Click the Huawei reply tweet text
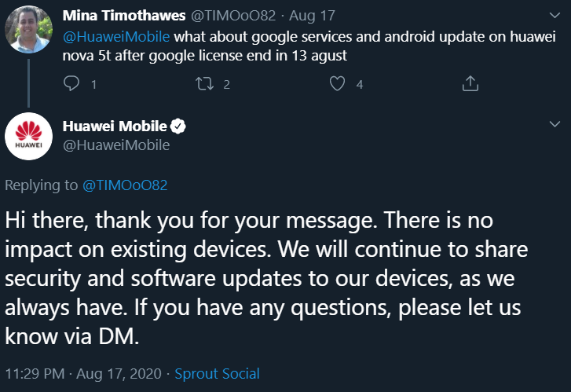 [x=266, y=278]
